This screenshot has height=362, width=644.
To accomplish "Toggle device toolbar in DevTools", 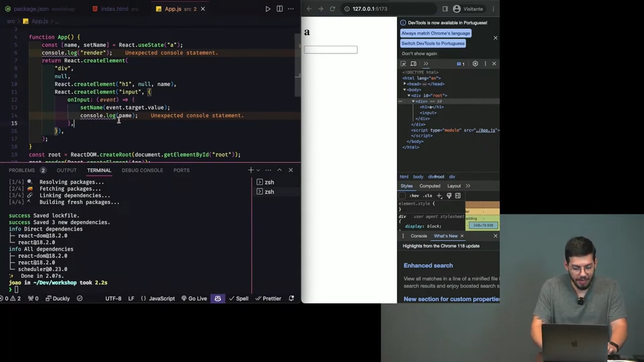I will tap(414, 64).
